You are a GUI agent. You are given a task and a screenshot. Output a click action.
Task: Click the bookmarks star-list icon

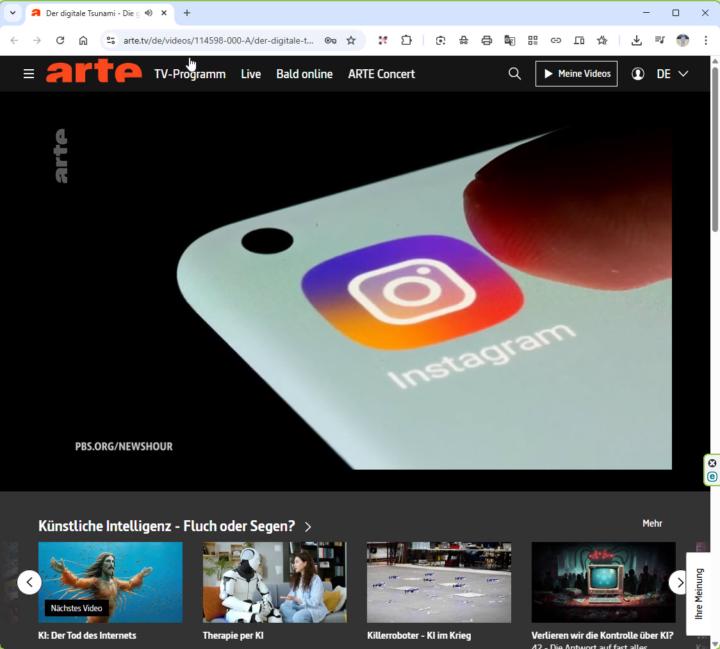tap(602, 40)
